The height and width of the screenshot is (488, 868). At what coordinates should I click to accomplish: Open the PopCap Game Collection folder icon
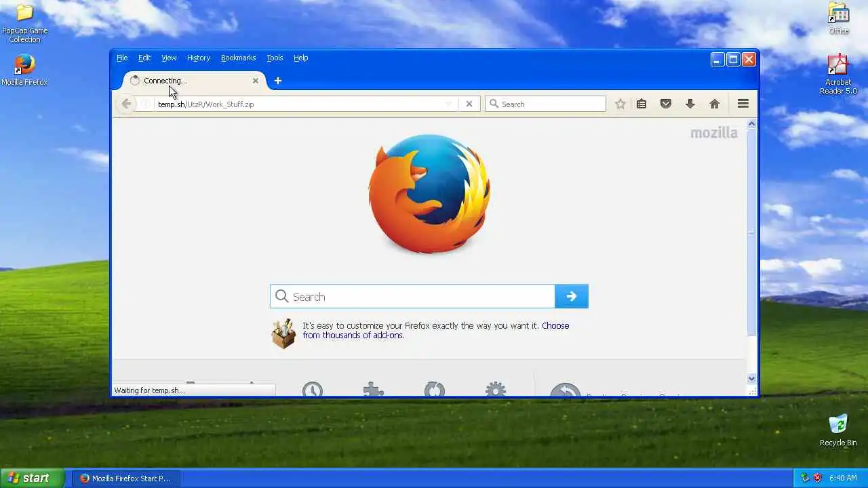point(24,12)
